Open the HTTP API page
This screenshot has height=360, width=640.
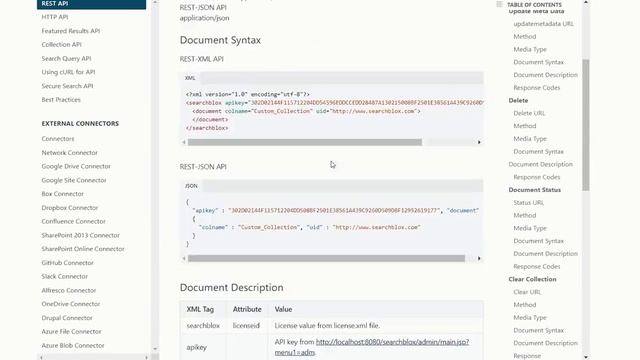coord(55,17)
